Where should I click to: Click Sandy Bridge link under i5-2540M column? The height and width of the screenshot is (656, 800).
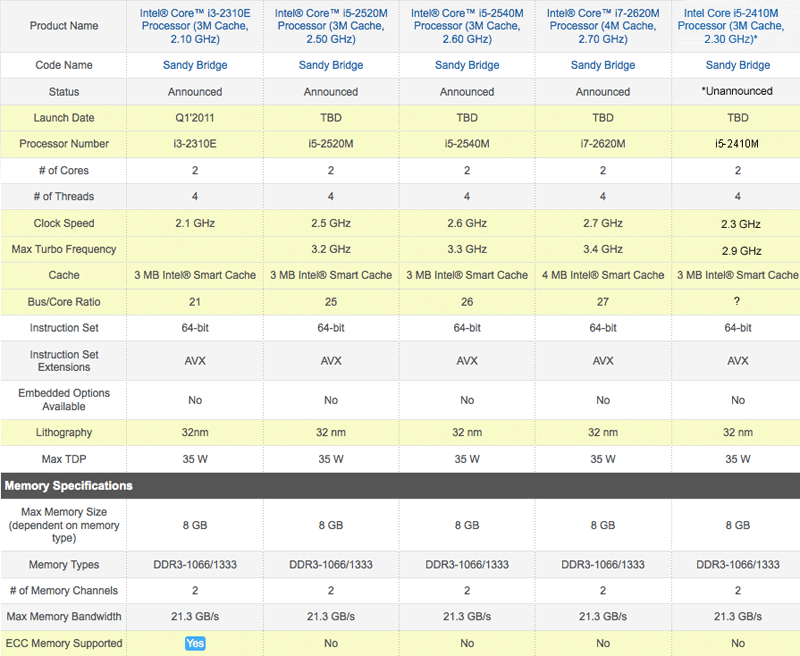[467, 65]
